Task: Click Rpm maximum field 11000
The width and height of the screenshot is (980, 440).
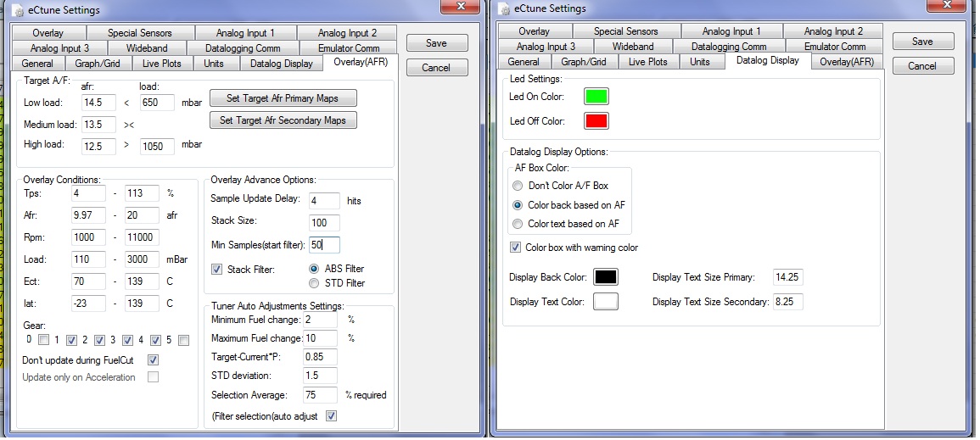Action: point(142,237)
